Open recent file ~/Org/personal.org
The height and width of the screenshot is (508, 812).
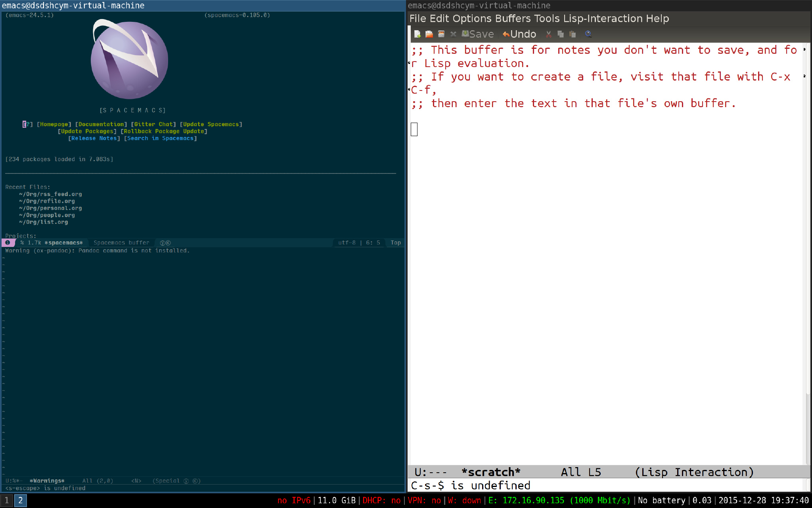click(50, 208)
